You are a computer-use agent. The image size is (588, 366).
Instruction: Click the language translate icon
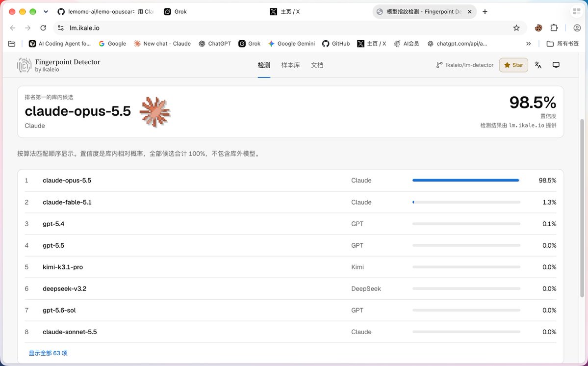pyautogui.click(x=538, y=65)
